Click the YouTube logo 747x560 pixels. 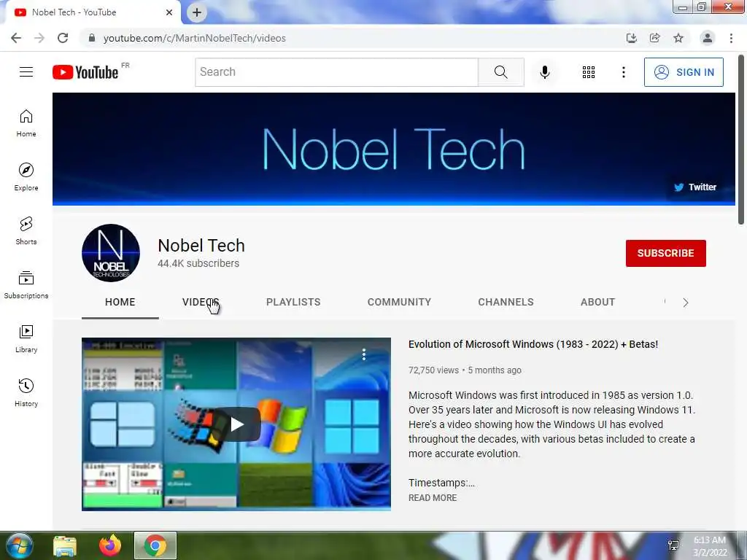pyautogui.click(x=85, y=72)
